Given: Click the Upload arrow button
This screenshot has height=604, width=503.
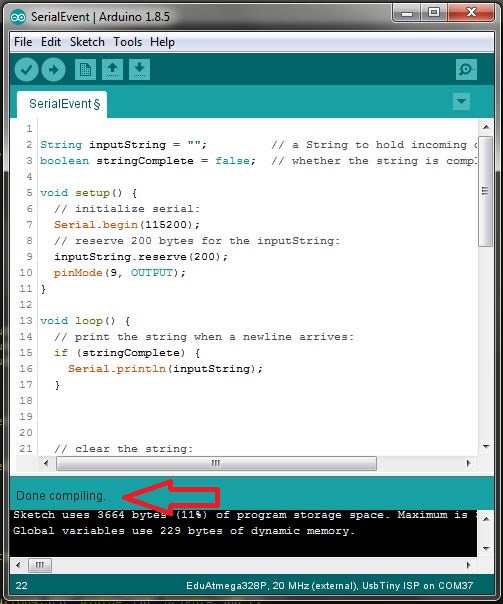Looking at the screenshot, I should coord(54,70).
